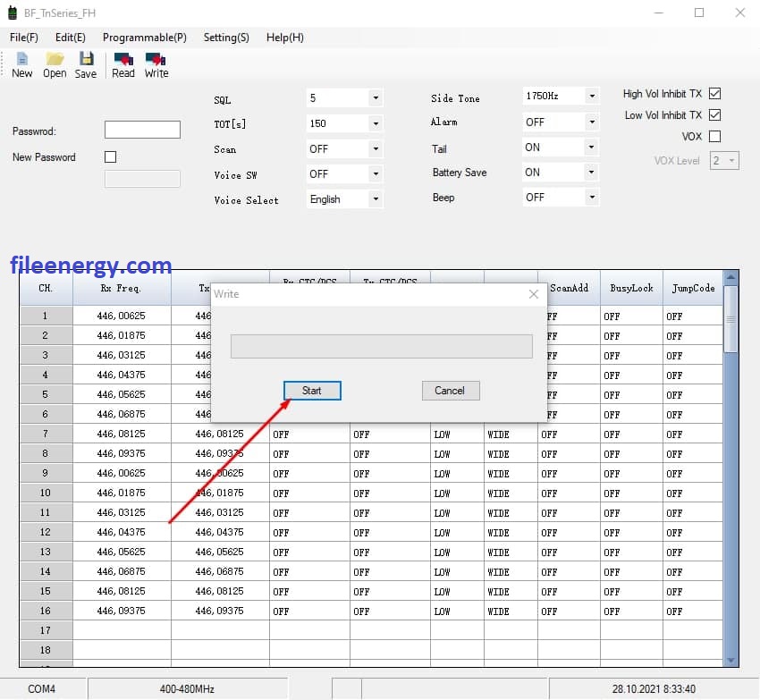
Task: Select channel 16 row header
Action: pyautogui.click(x=46, y=611)
